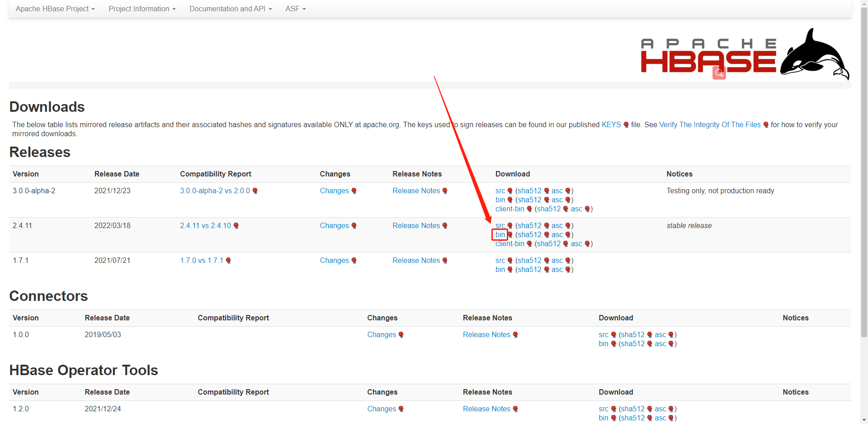The width and height of the screenshot is (868, 424).
Task: Open Operator Tools 1.2.0 Release Notes
Action: (x=486, y=409)
